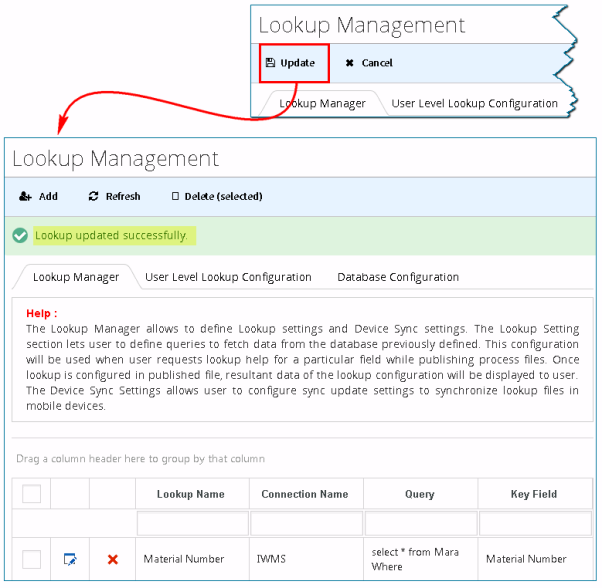Sort by Key Field column header
The image size is (602, 588).
click(534, 494)
